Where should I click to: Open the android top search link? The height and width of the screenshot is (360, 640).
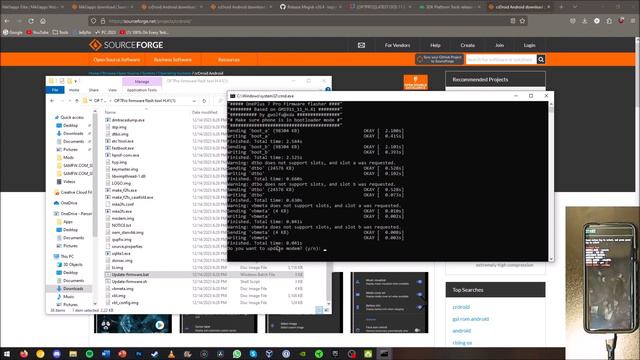click(x=462, y=331)
